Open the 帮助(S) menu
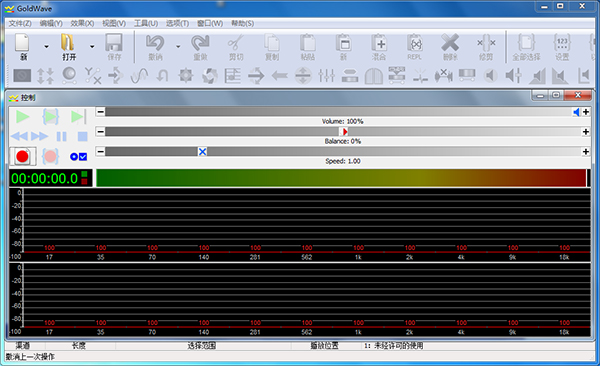The image size is (600, 366). point(243,23)
